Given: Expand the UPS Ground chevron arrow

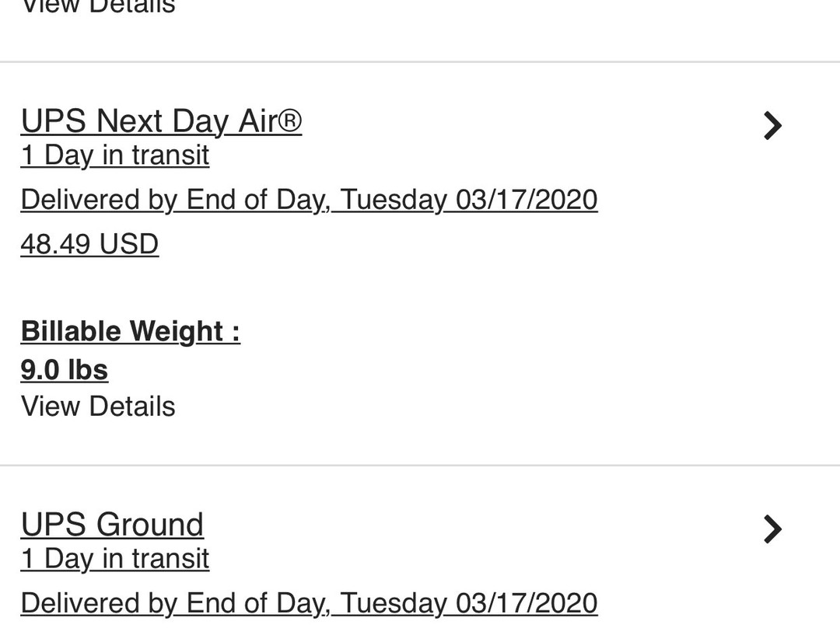Looking at the screenshot, I should coord(772,529).
